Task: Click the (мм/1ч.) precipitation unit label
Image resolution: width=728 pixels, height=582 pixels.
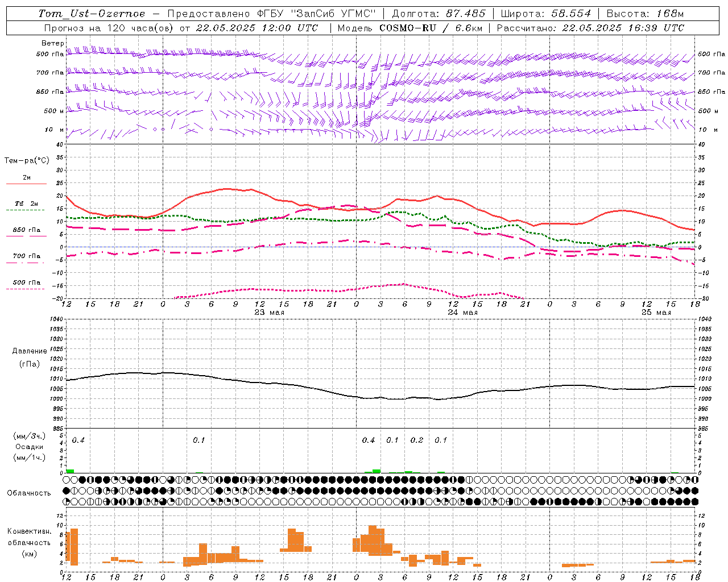Action: click(x=30, y=458)
